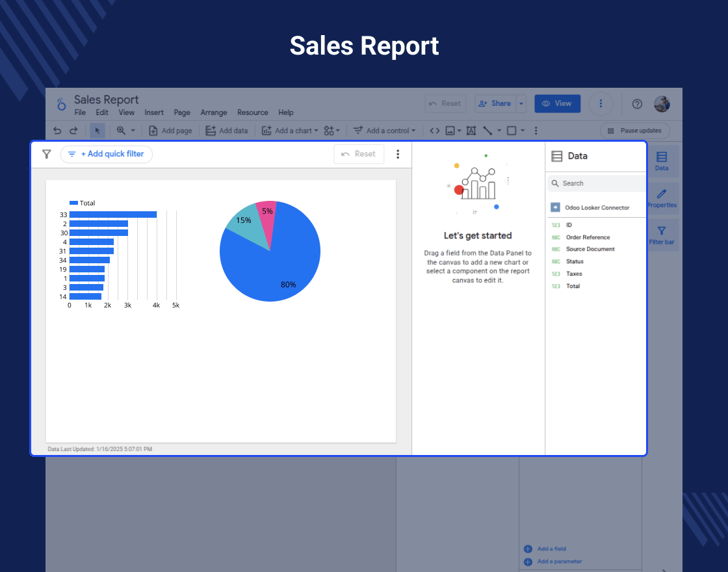The image size is (728, 572).
Task: Open the Page menu
Action: tap(182, 112)
